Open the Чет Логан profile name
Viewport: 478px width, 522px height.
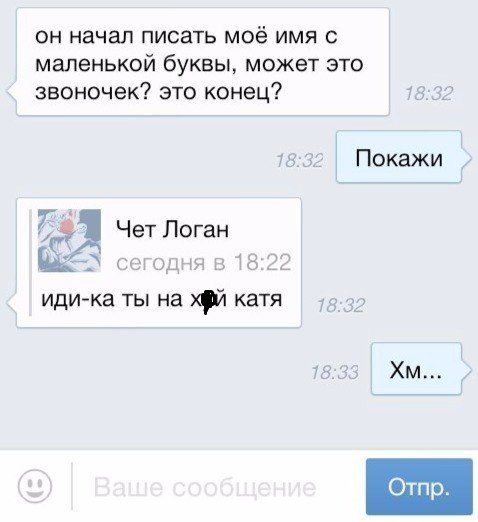[x=172, y=230]
